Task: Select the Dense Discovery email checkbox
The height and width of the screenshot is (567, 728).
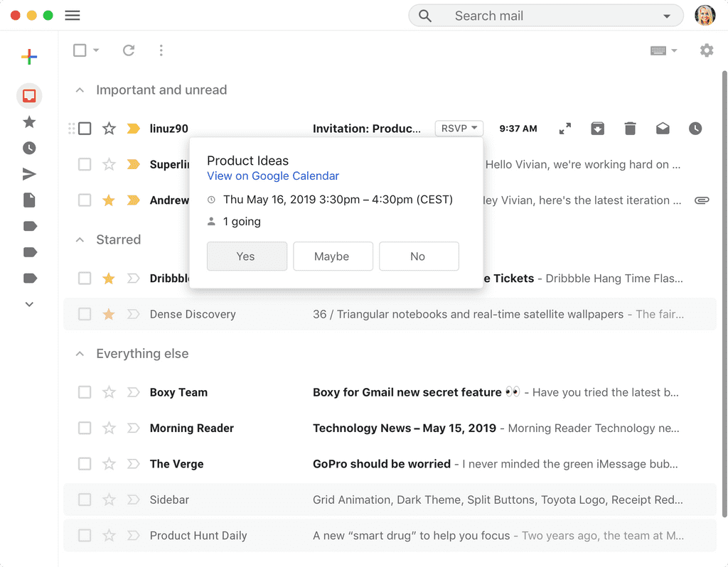Action: 85,314
